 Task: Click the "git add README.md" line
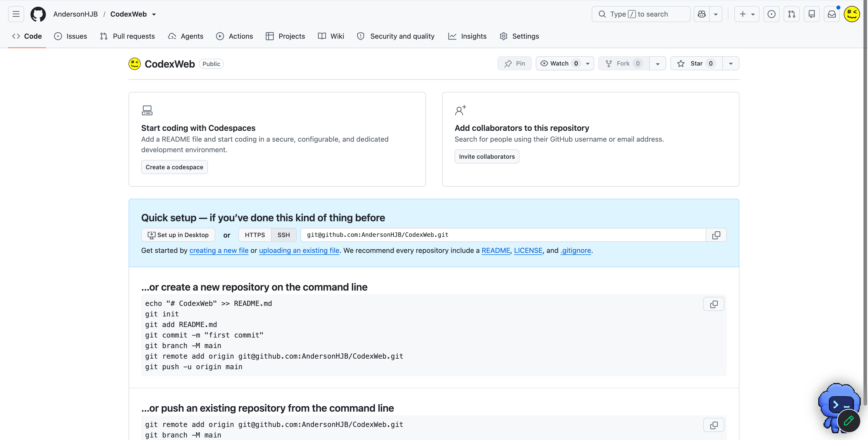pos(181,324)
